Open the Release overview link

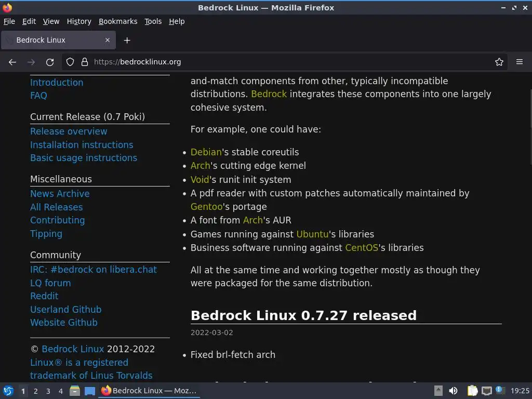coord(69,131)
